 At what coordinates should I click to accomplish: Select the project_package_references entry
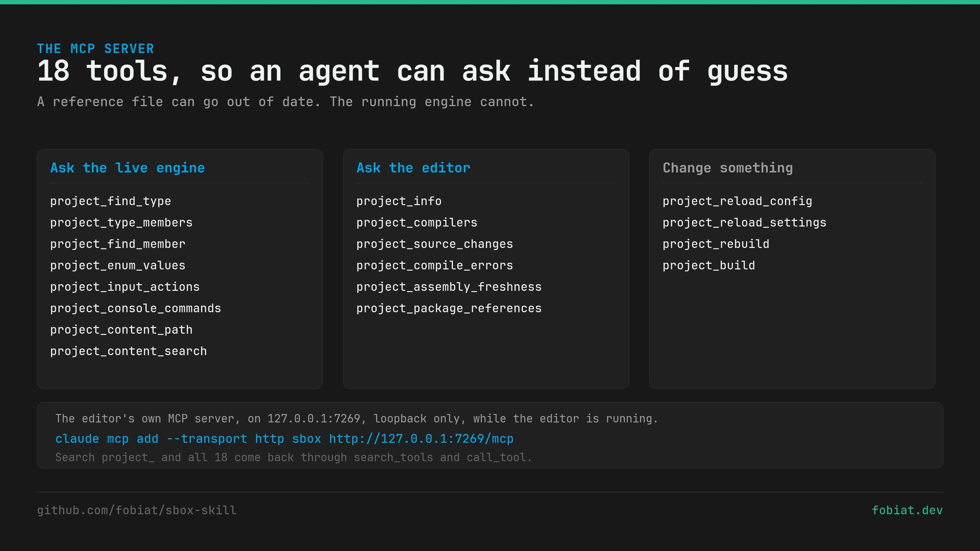[449, 309]
